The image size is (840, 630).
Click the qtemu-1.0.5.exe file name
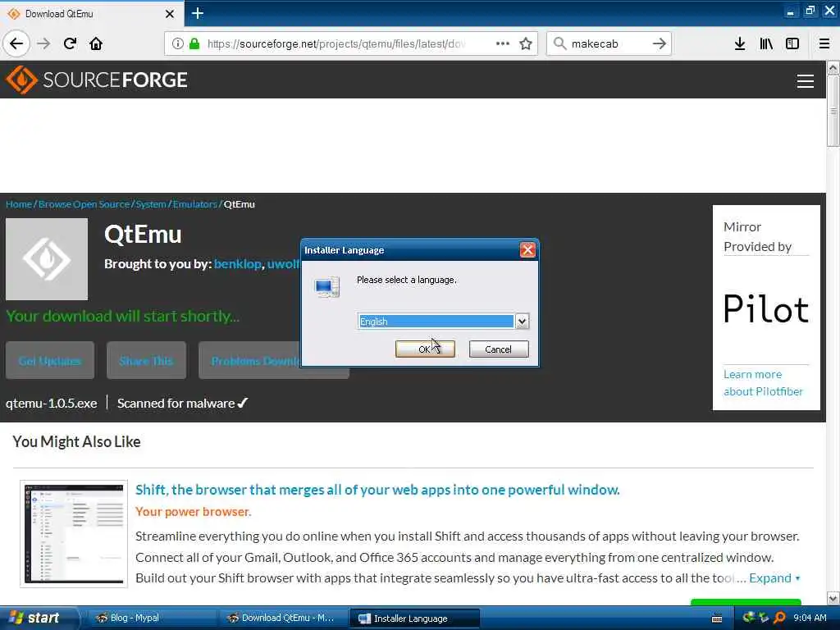point(52,404)
